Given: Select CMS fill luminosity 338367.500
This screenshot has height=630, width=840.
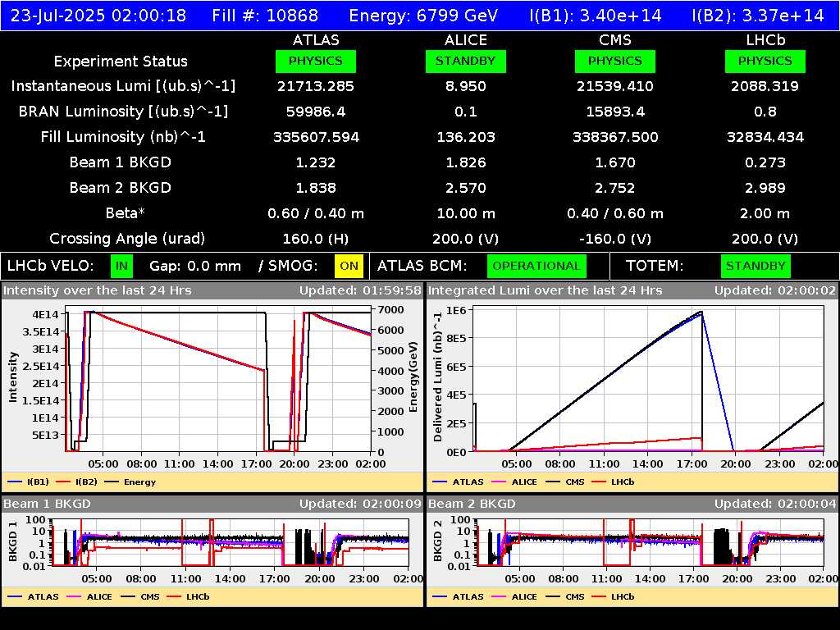Looking at the screenshot, I should pos(615,137).
